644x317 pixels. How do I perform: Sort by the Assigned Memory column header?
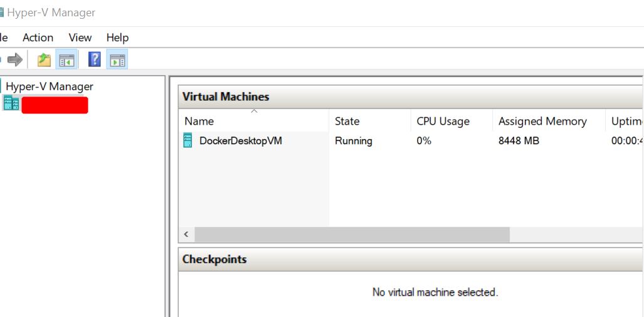(549, 122)
